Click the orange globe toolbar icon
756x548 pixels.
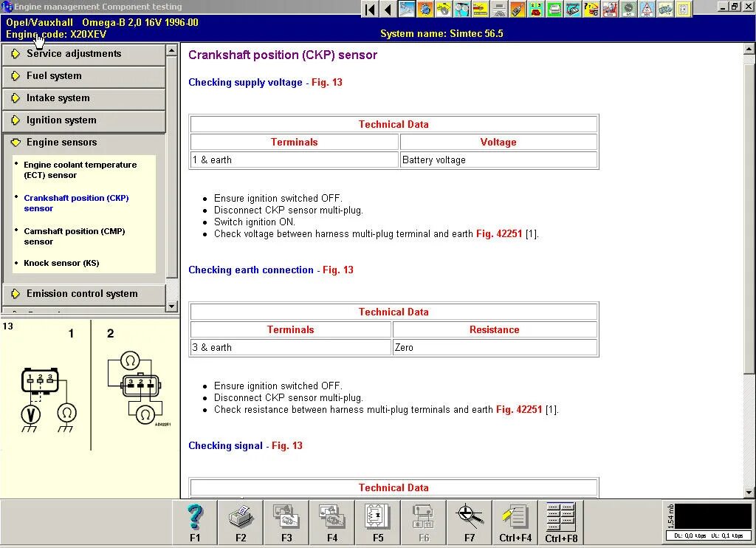(x=425, y=9)
